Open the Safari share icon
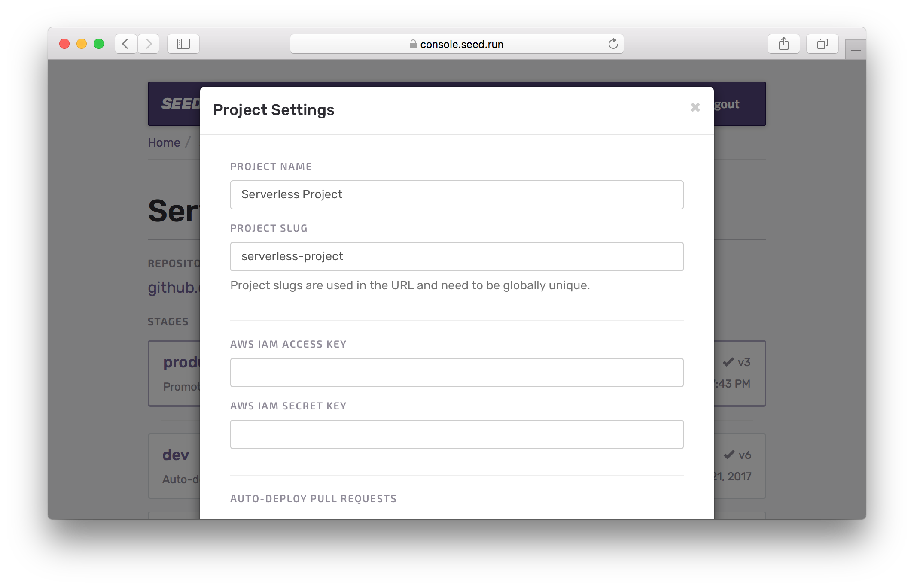914x588 pixels. 783,44
